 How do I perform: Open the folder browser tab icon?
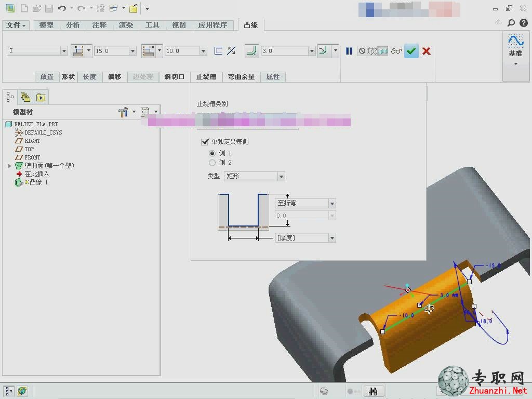[x=25, y=97]
